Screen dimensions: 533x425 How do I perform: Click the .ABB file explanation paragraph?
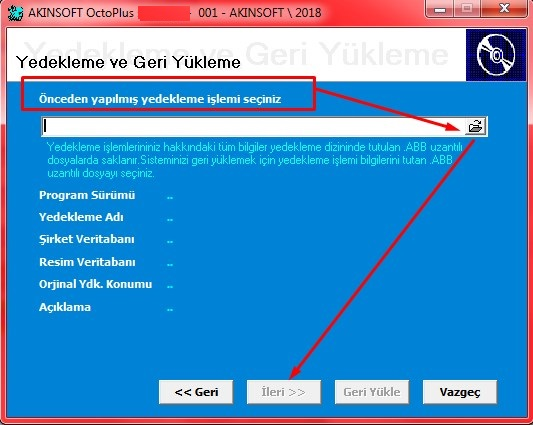tap(255, 160)
